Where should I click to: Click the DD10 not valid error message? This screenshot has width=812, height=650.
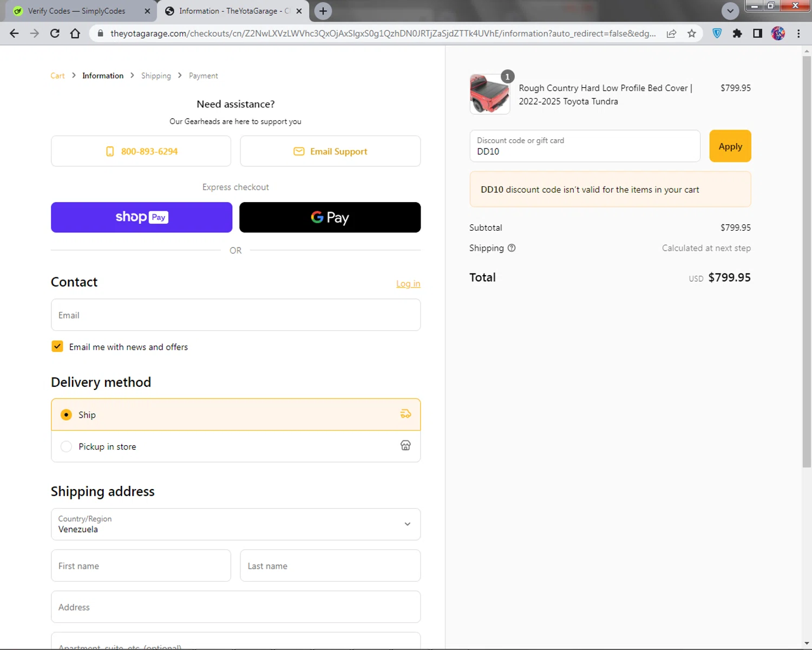coord(610,189)
